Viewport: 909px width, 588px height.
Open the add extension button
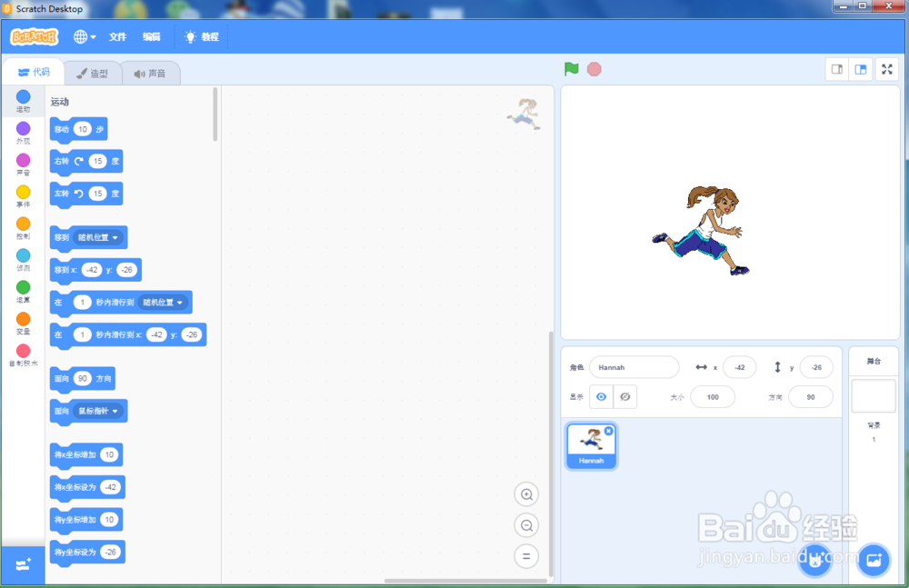pos(24,564)
